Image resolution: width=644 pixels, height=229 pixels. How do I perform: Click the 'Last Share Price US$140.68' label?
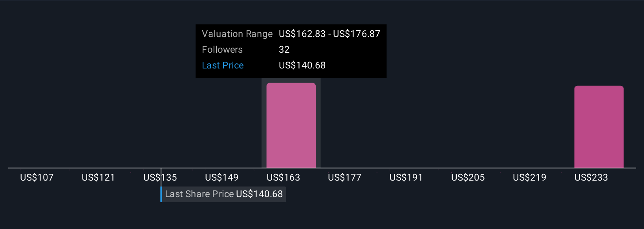pyautogui.click(x=224, y=194)
